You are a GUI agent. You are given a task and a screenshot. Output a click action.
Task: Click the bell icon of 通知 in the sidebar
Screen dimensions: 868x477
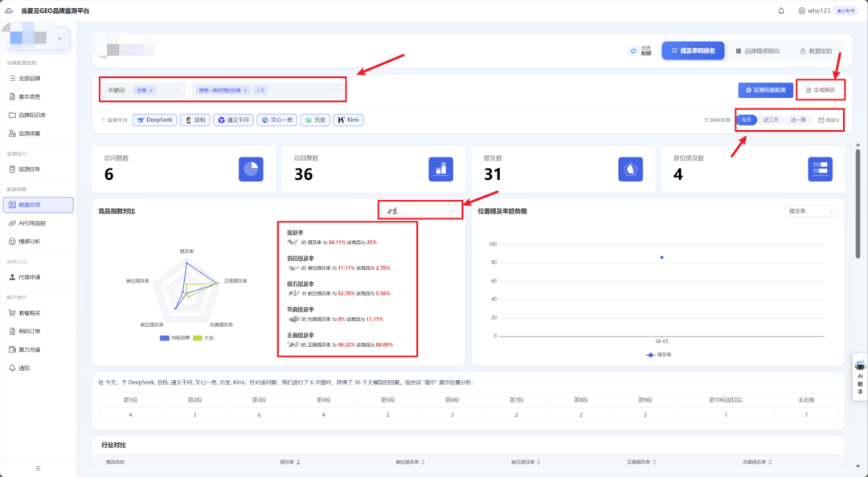pyautogui.click(x=12, y=368)
